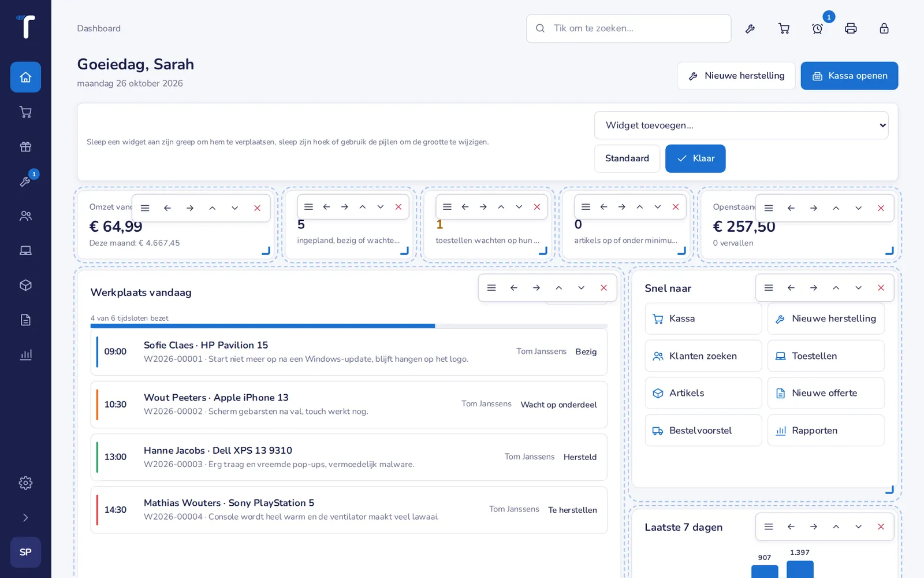
Task: Click the Kassa openen button
Action: [x=849, y=76]
